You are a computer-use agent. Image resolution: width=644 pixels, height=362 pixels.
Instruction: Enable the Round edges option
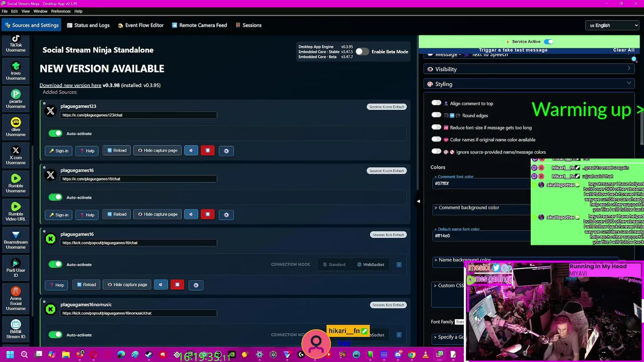[436, 115]
